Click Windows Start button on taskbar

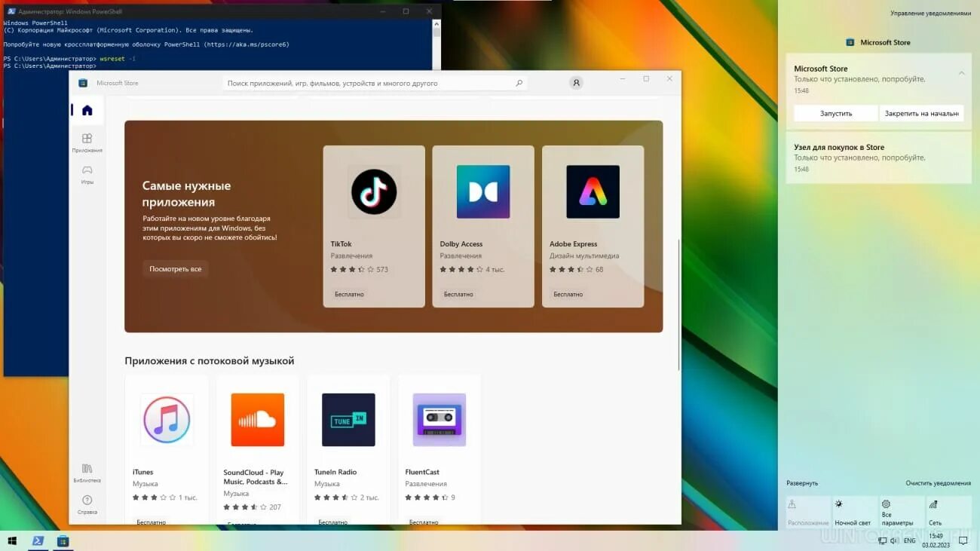point(12,540)
